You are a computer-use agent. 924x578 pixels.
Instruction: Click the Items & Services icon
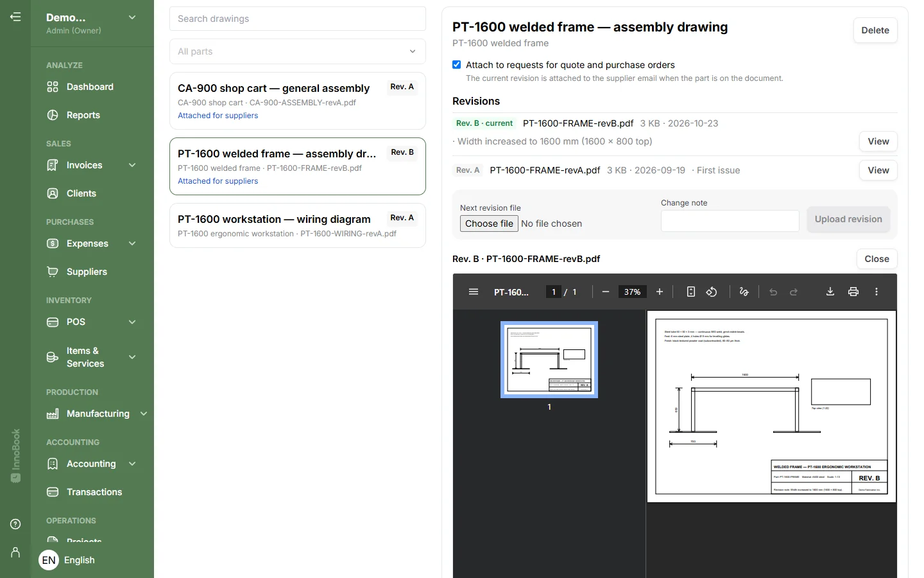click(x=53, y=357)
